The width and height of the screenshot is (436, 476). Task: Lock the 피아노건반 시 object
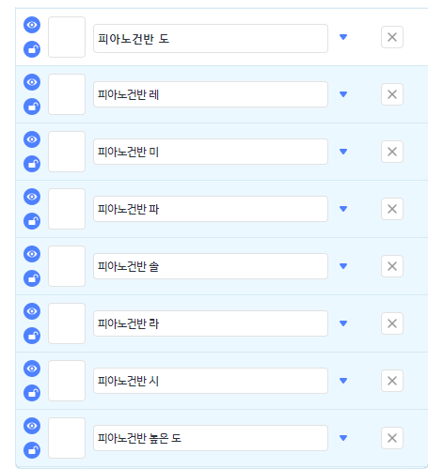pos(32,393)
